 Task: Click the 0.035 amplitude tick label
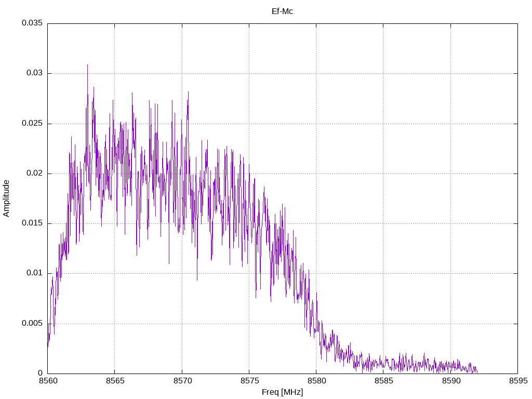(32, 23)
